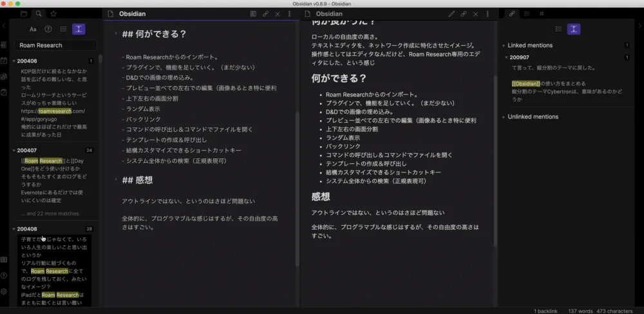Collapse Linked mentions section

click(504, 46)
